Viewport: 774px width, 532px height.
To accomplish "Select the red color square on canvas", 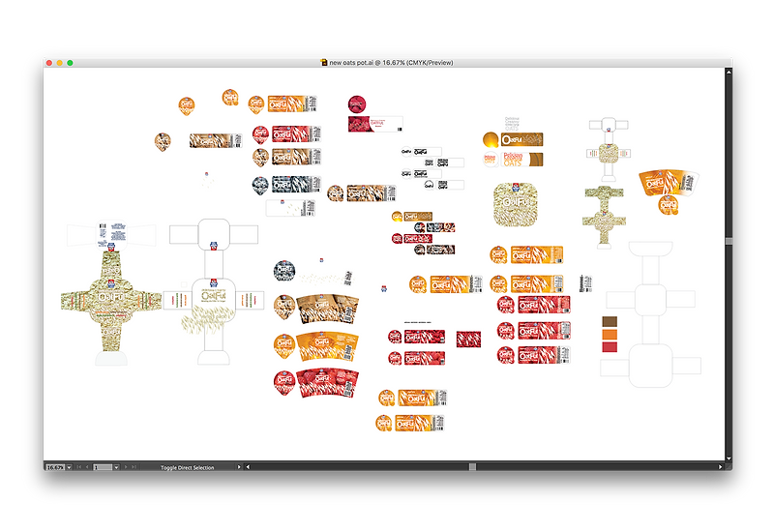I will (x=610, y=347).
